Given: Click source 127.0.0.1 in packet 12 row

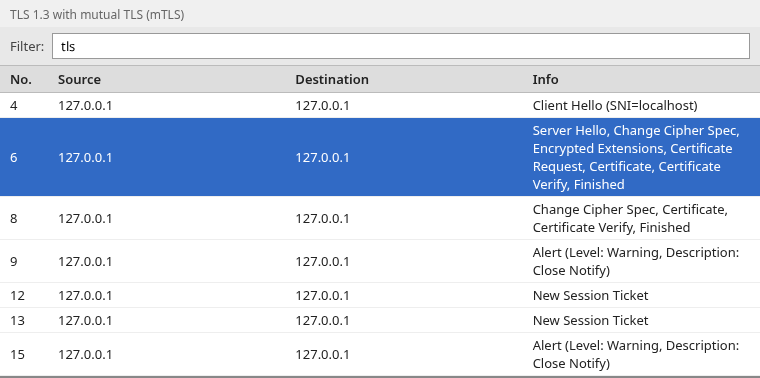Looking at the screenshot, I should pos(85,295).
